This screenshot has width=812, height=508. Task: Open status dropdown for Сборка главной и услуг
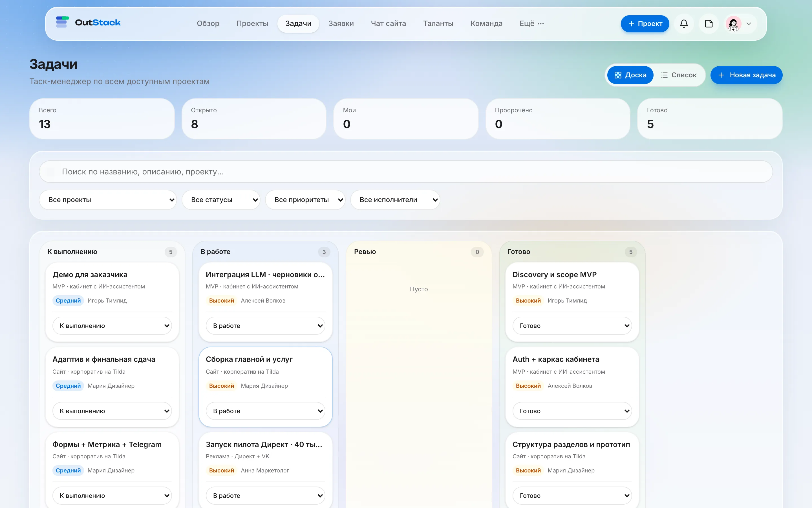coord(265,411)
